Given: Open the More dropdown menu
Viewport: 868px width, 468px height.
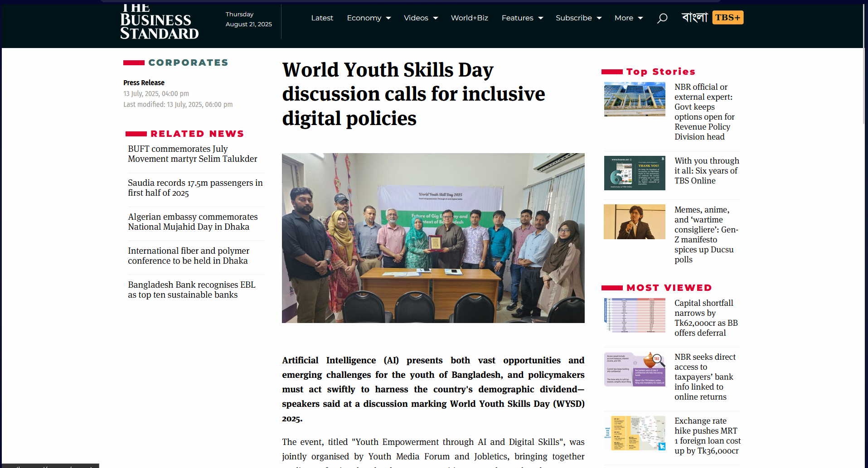Looking at the screenshot, I should point(628,18).
